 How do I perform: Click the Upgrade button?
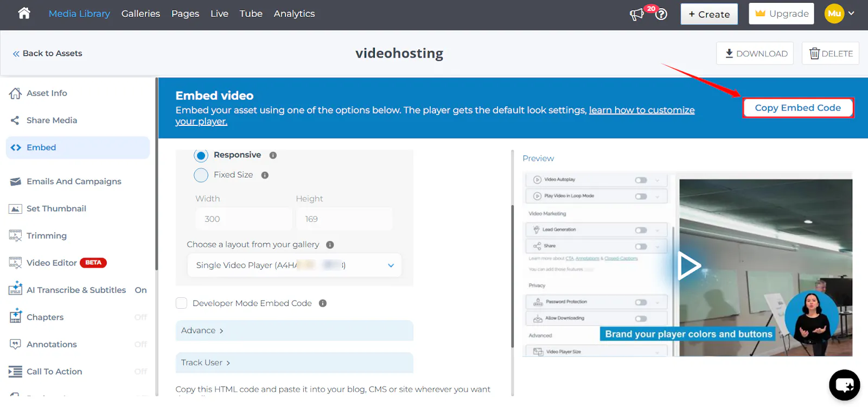[782, 14]
